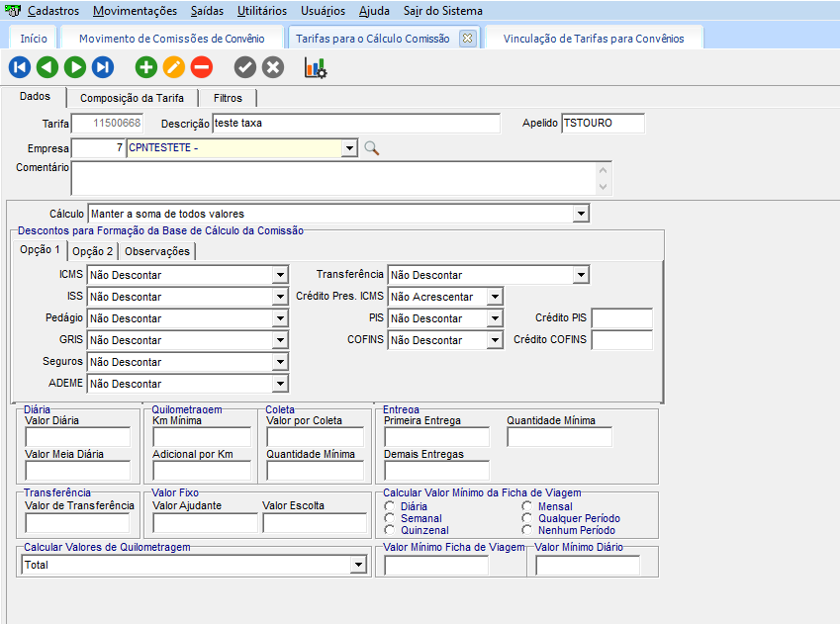
Task: Expand the Cálculo dropdown
Action: (581, 214)
